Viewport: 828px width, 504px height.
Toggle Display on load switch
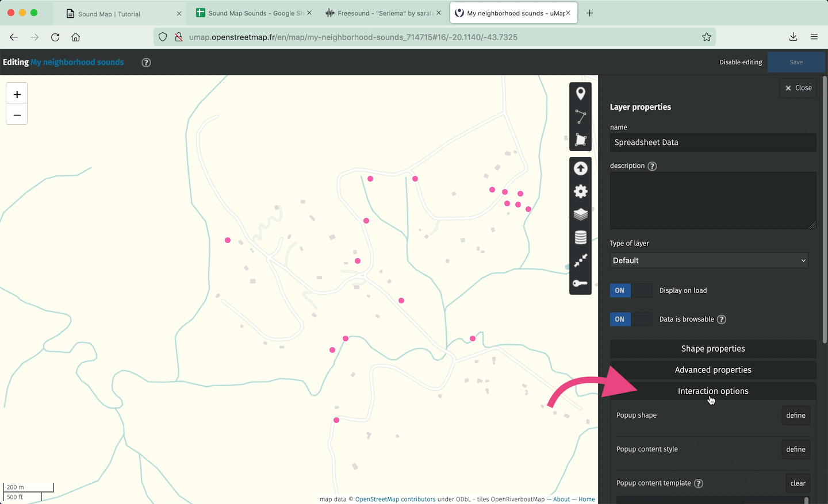631,291
